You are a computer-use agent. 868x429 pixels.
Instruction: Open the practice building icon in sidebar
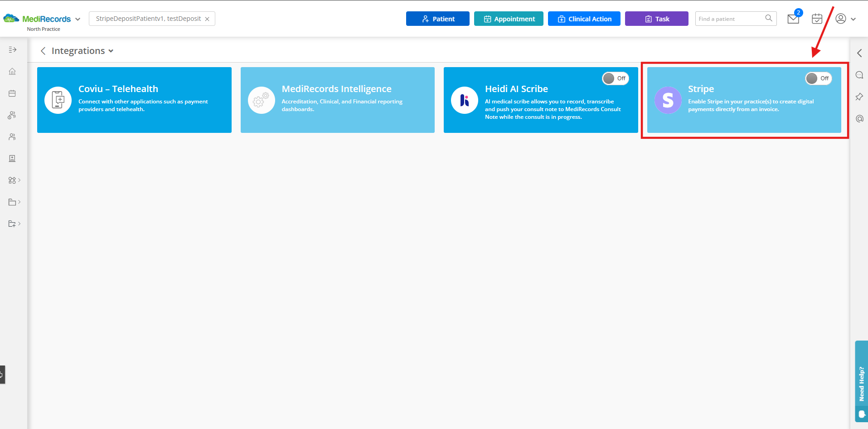(12, 159)
